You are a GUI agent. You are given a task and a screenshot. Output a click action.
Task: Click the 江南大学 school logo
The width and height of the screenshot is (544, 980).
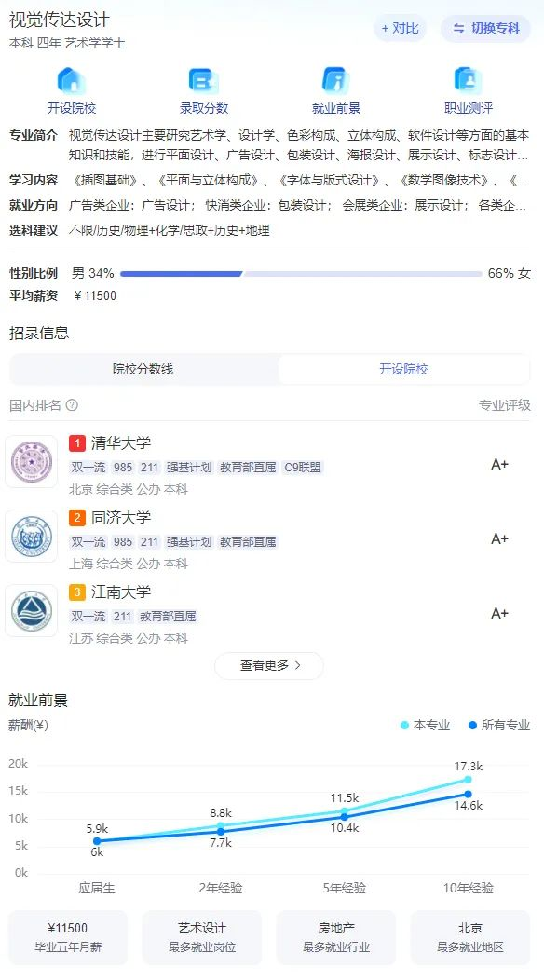pos(32,610)
